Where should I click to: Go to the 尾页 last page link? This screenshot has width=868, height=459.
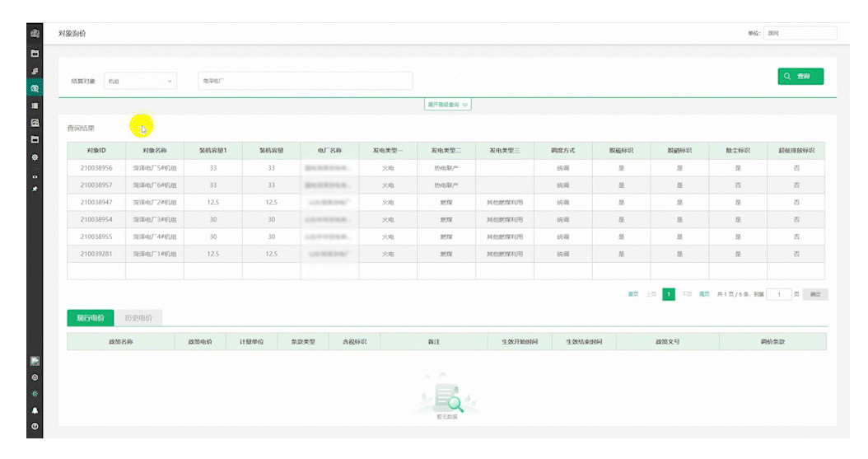704,294
